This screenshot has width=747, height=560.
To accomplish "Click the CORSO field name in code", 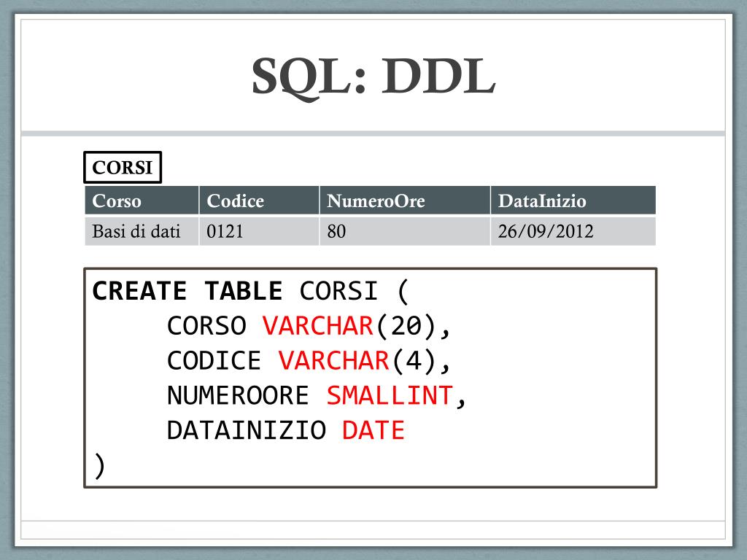I will pos(206,326).
